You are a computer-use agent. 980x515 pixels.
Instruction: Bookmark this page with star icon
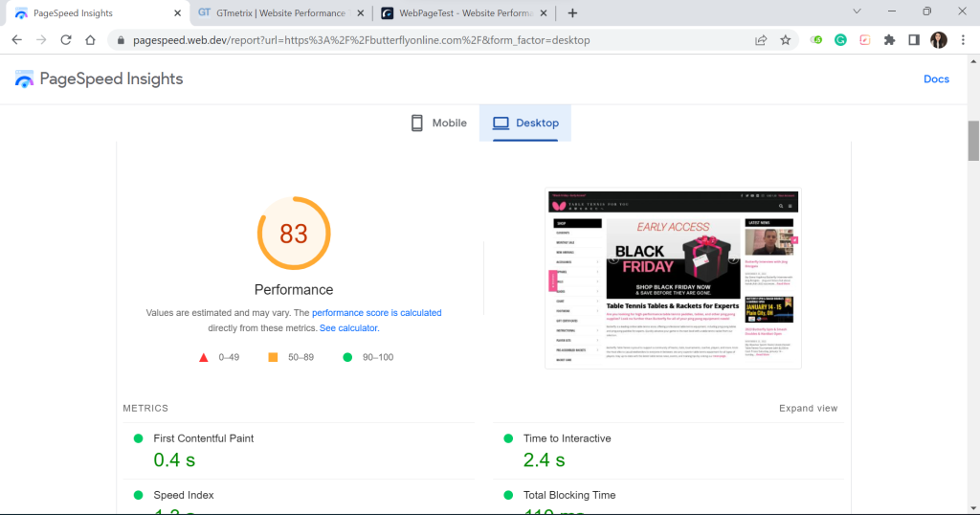(x=786, y=40)
